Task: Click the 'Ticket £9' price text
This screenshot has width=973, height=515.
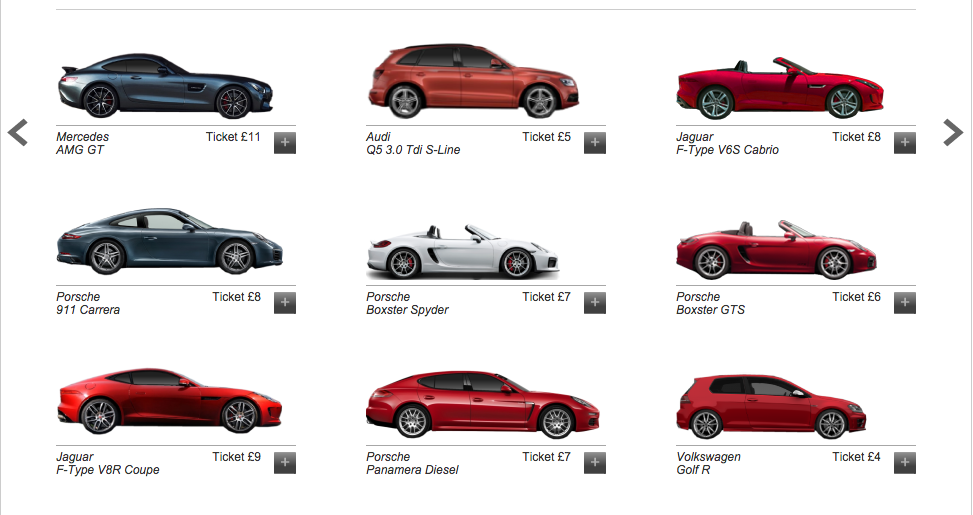Action: tap(236, 457)
